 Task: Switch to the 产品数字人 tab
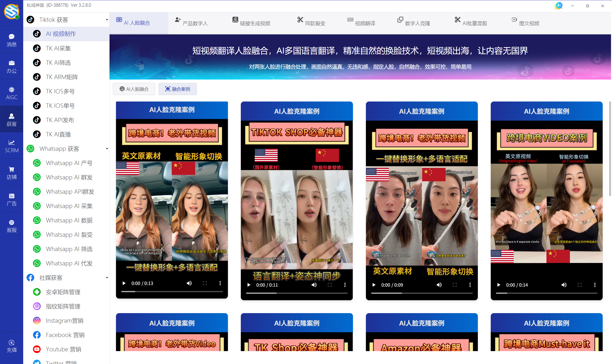point(192,23)
